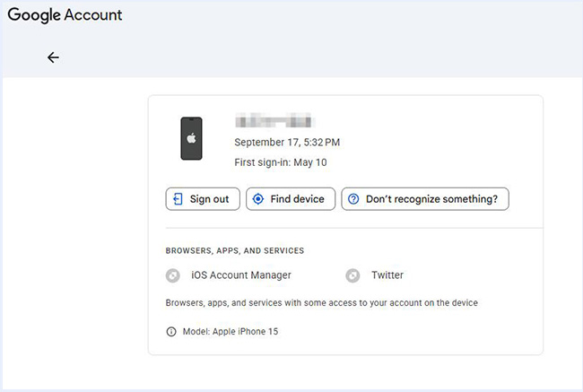Click Model: Apple iPhone 15 text
583x392 pixels.
tap(231, 331)
